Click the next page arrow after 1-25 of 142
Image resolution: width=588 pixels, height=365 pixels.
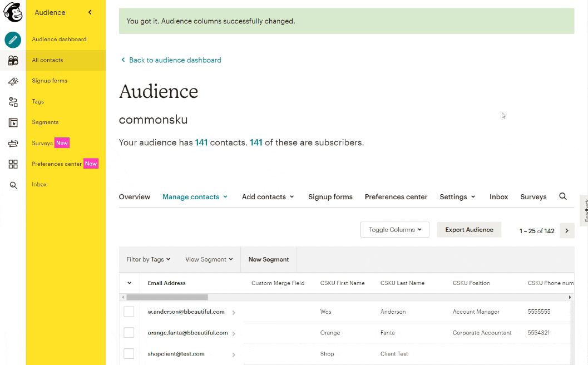coord(567,230)
